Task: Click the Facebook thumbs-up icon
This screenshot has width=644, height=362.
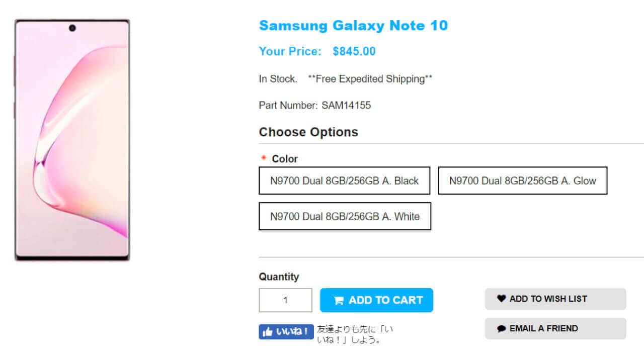Action: (268, 332)
